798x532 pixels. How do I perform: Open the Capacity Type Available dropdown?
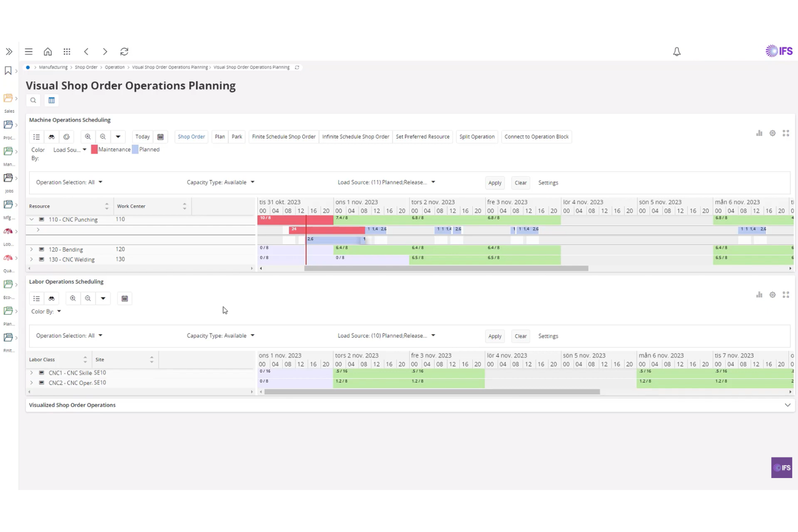coord(252,182)
